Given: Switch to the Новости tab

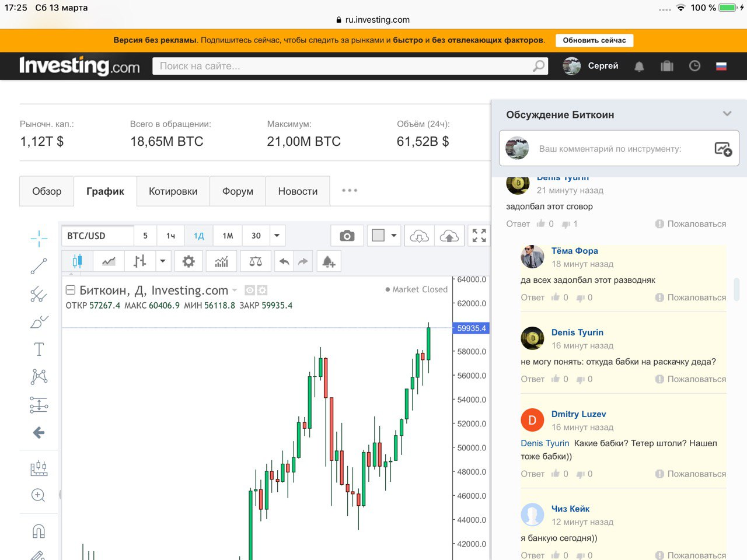Looking at the screenshot, I should pyautogui.click(x=298, y=191).
